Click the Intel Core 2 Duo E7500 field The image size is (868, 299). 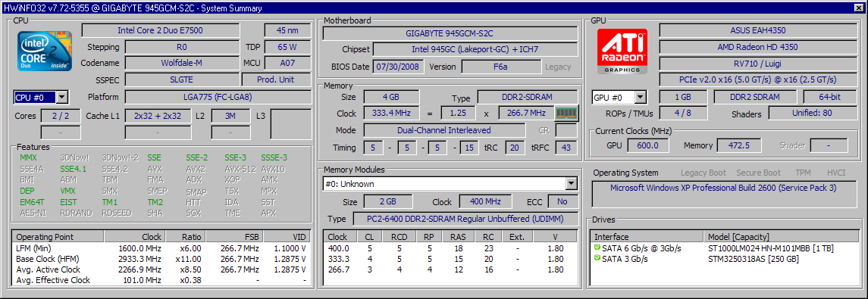(161, 30)
